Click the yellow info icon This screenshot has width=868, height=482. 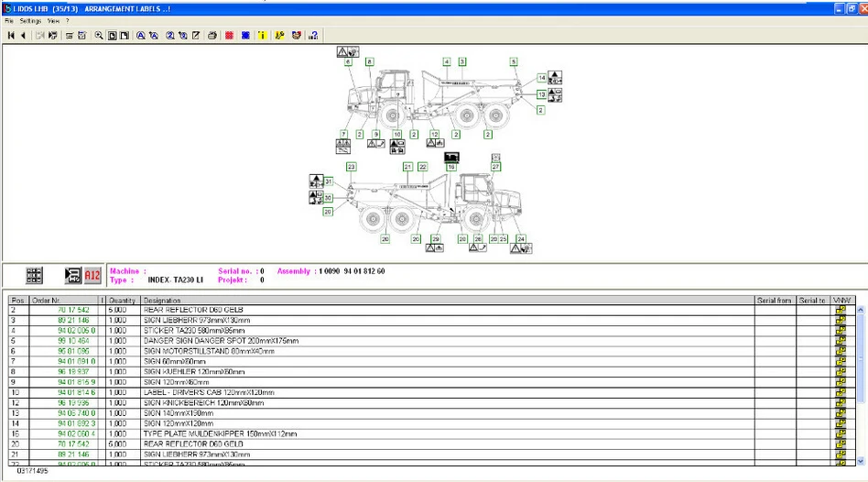[x=263, y=36]
